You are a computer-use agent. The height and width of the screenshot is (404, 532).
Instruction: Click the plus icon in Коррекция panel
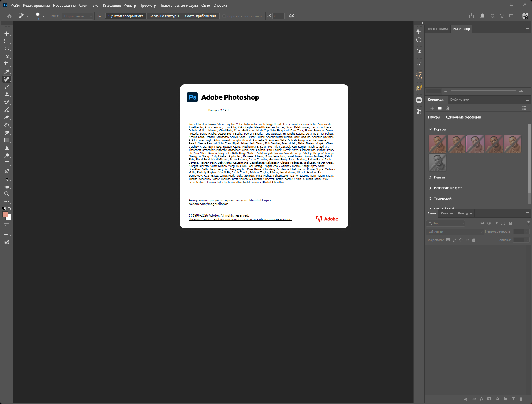pyautogui.click(x=432, y=108)
